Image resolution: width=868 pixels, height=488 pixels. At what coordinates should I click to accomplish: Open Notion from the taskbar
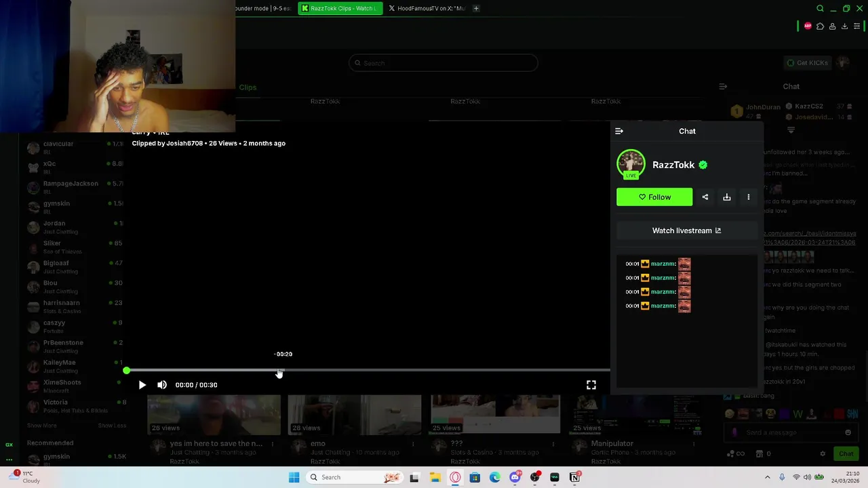(575, 477)
